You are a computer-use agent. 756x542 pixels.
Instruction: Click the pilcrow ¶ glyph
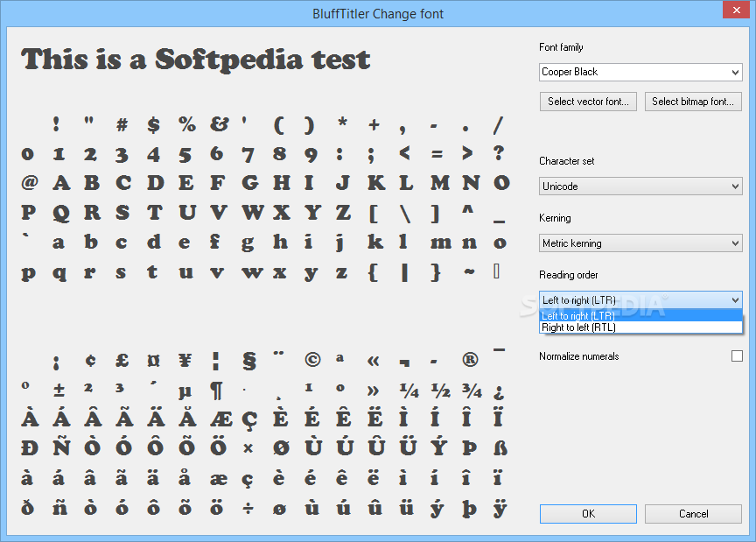click(216, 391)
